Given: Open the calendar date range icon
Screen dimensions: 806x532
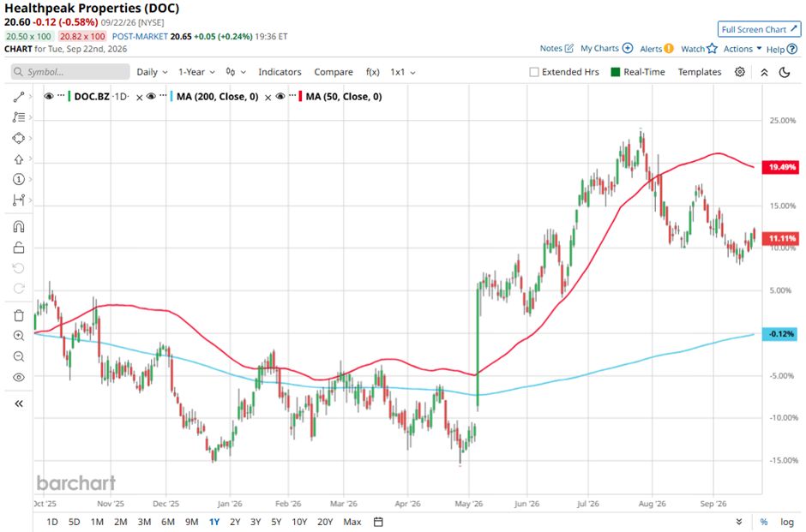Looking at the screenshot, I should pos(378,522).
